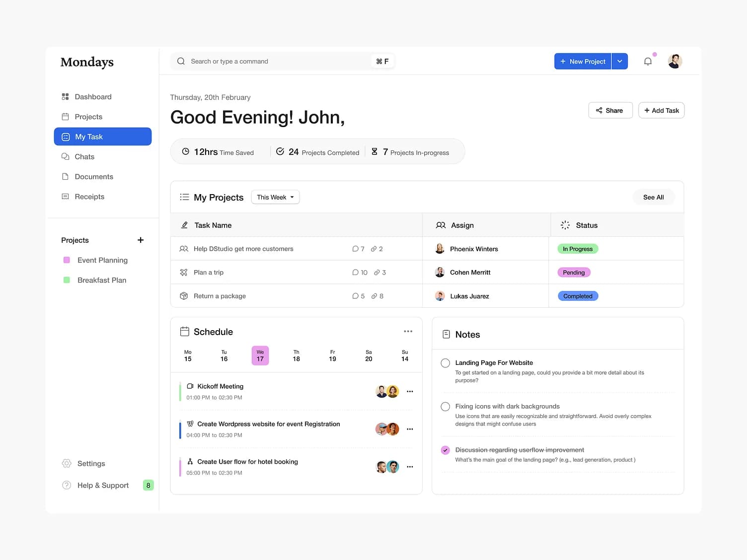Check the Fixing icons with dark backgrounds note

[x=445, y=406]
